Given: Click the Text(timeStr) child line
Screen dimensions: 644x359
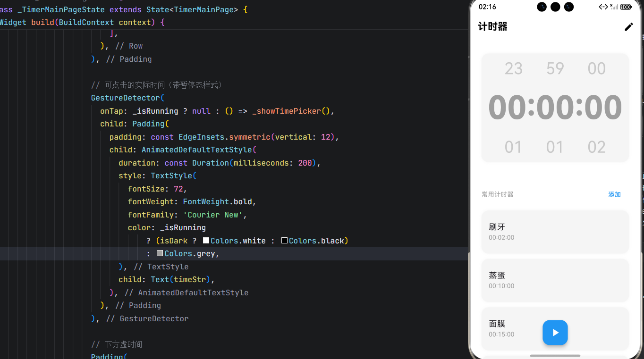Looking at the screenshot, I should click(x=167, y=279).
